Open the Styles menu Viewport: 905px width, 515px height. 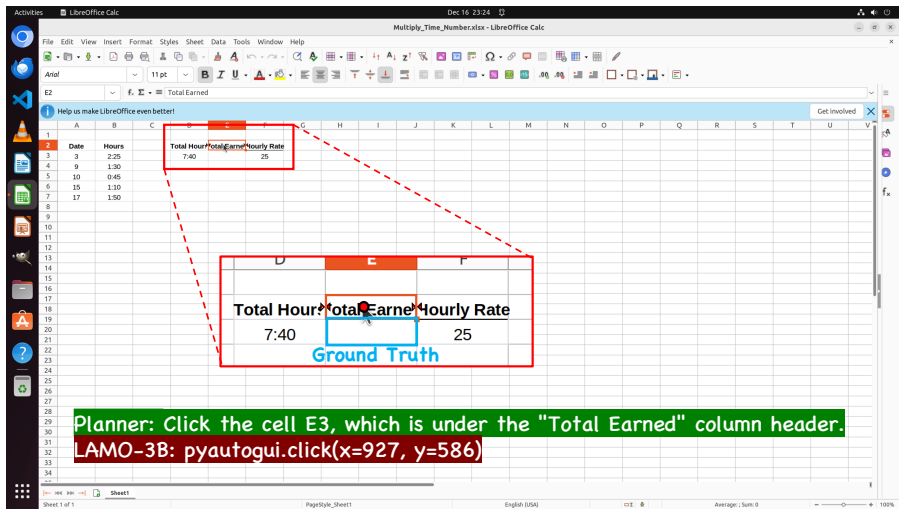(169, 42)
